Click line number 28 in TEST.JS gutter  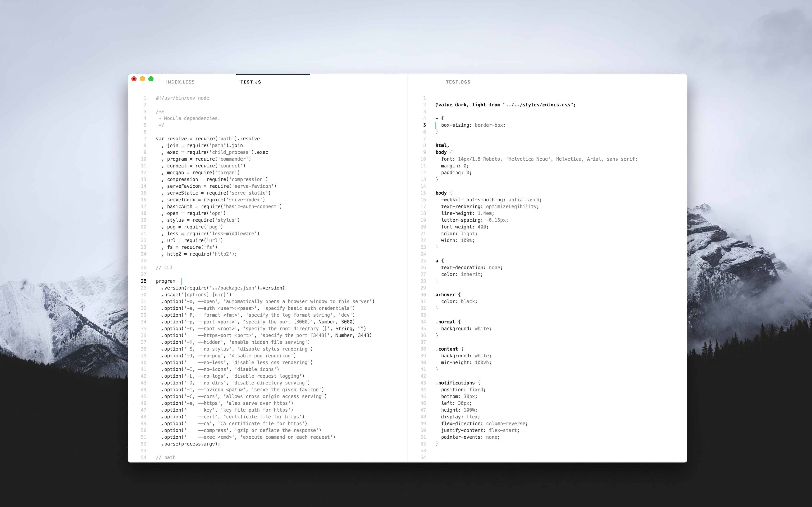[x=144, y=281]
